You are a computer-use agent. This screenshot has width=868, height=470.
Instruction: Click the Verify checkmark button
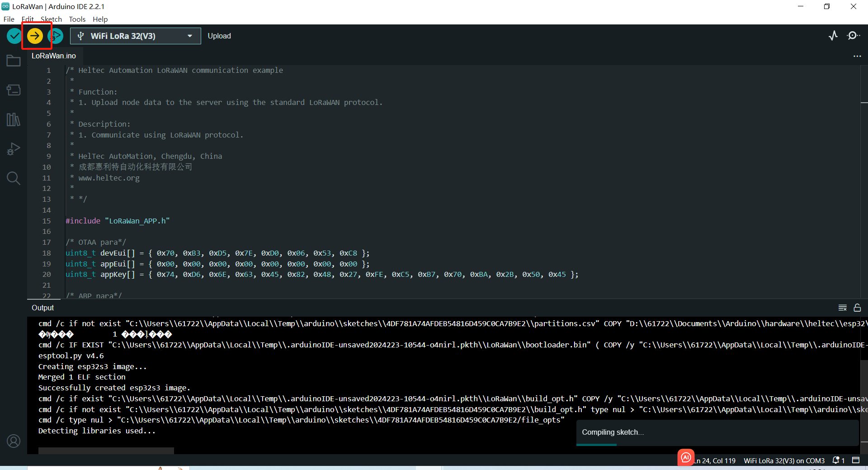pyautogui.click(x=14, y=36)
